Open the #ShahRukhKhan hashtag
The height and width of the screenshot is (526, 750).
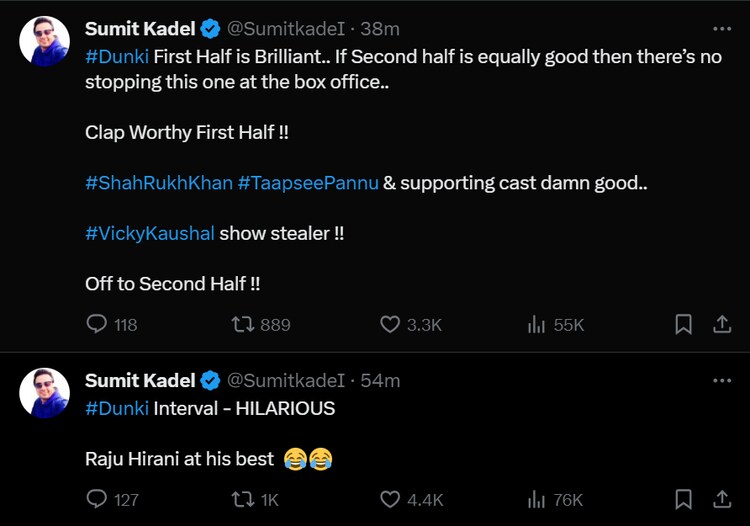pyautogui.click(x=158, y=183)
